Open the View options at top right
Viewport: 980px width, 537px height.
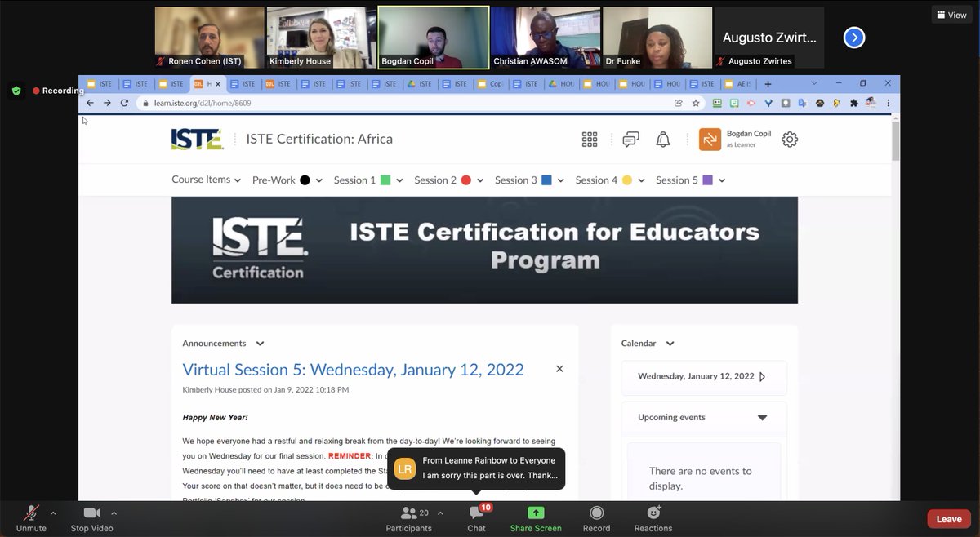click(x=951, y=15)
